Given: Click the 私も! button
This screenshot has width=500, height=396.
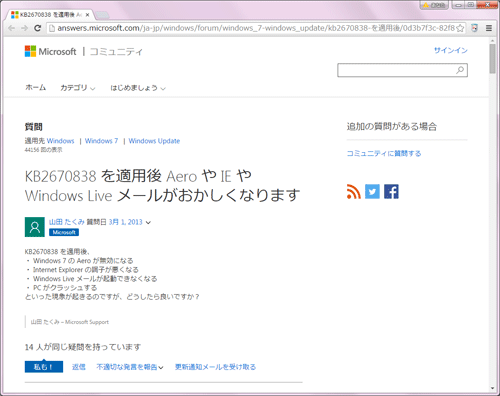Looking at the screenshot, I should (44, 367).
